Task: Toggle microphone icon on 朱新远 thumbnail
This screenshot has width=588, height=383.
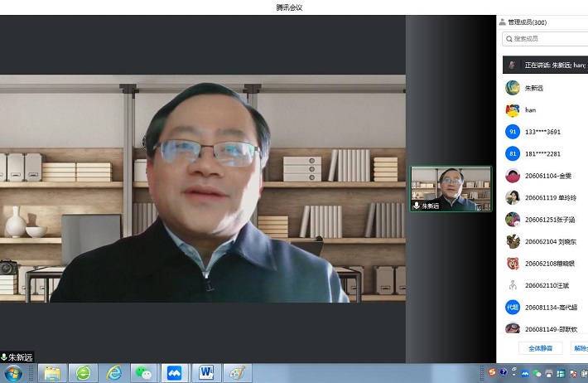Action: [417, 206]
